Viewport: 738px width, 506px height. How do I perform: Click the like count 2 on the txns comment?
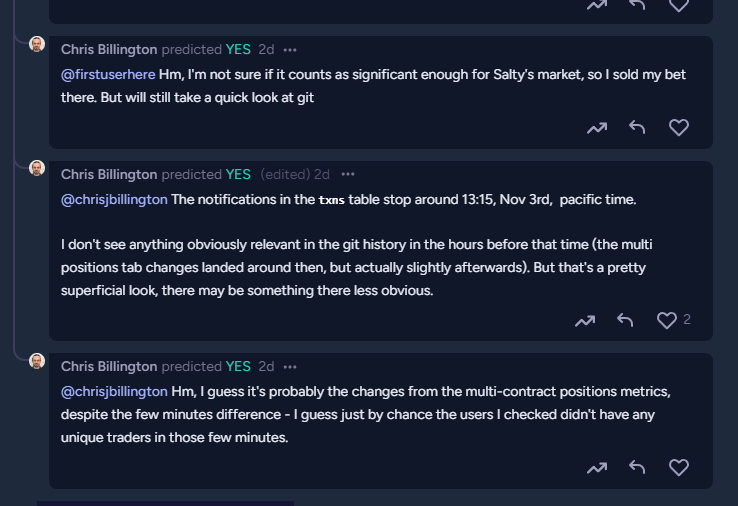(687, 320)
